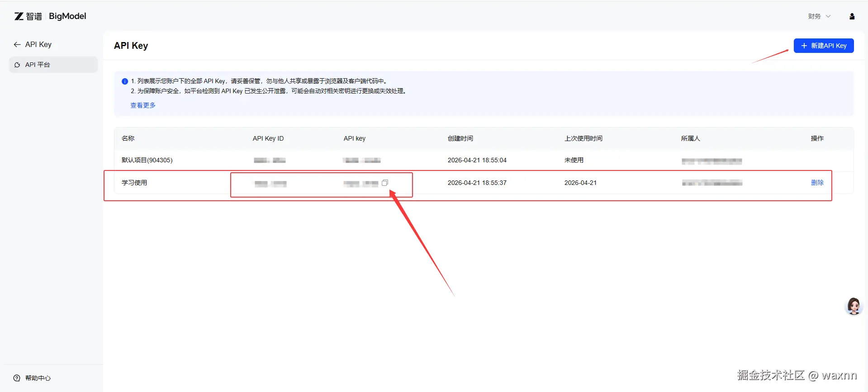Click the 上次使用时间 column header

pos(583,138)
